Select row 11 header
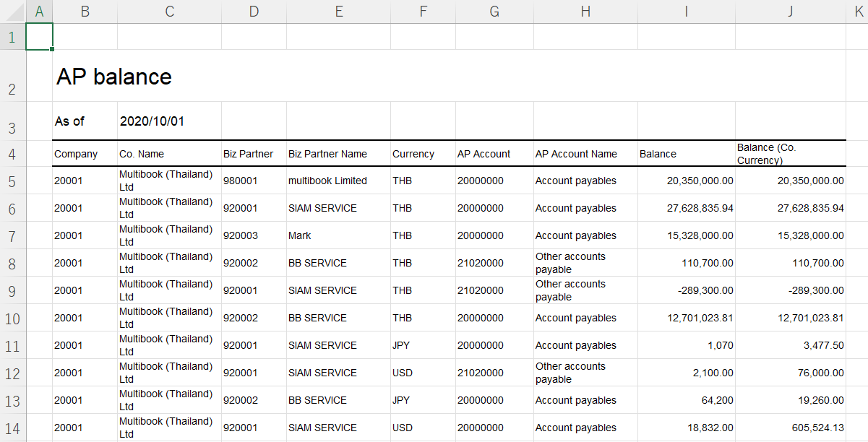The width and height of the screenshot is (868, 442). pyautogui.click(x=12, y=345)
